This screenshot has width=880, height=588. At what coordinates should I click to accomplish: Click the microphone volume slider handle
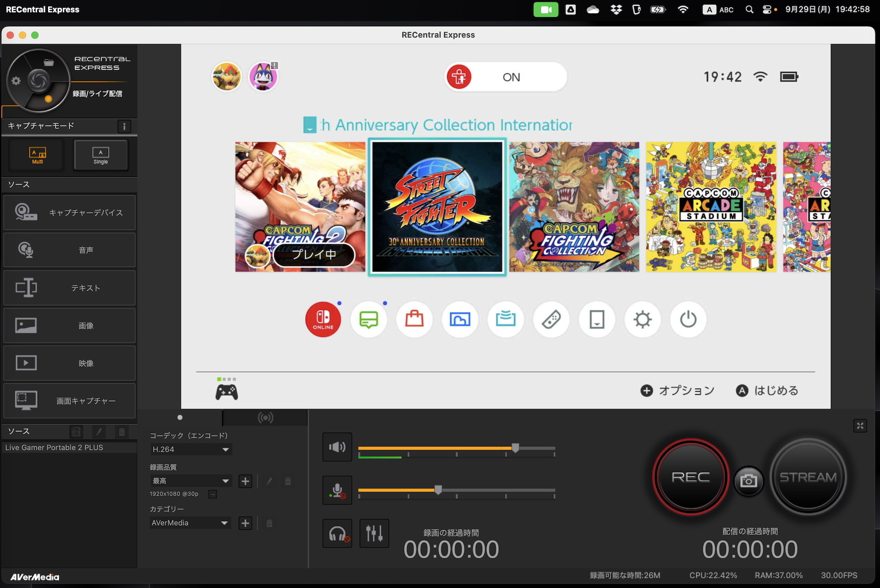click(x=438, y=490)
